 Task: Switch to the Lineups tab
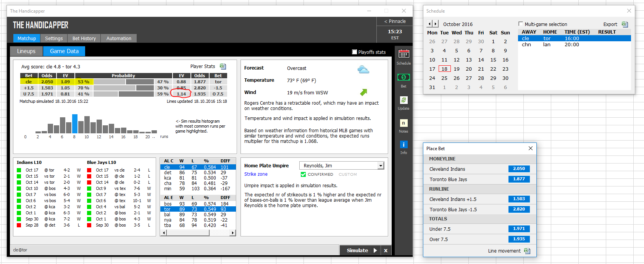26,51
